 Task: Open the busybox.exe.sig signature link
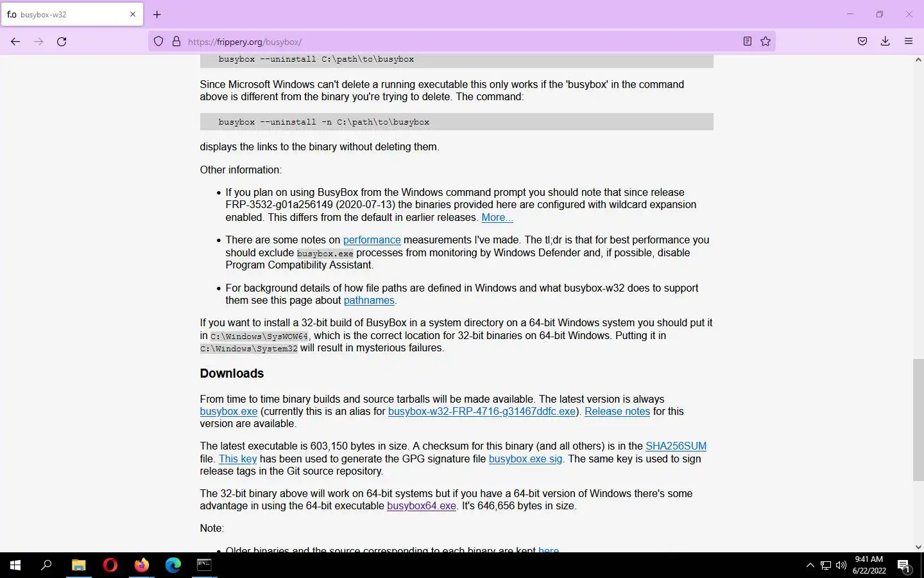click(x=526, y=459)
